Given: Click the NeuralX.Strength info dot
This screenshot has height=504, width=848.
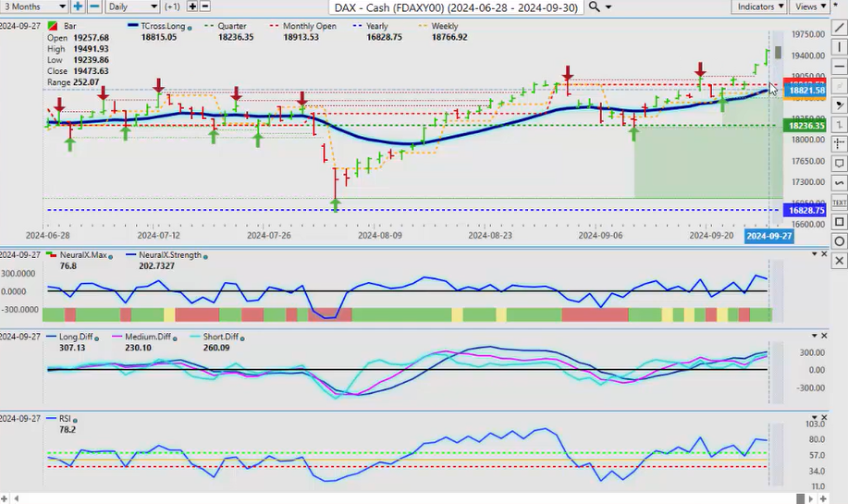Looking at the screenshot, I should click(x=205, y=256).
